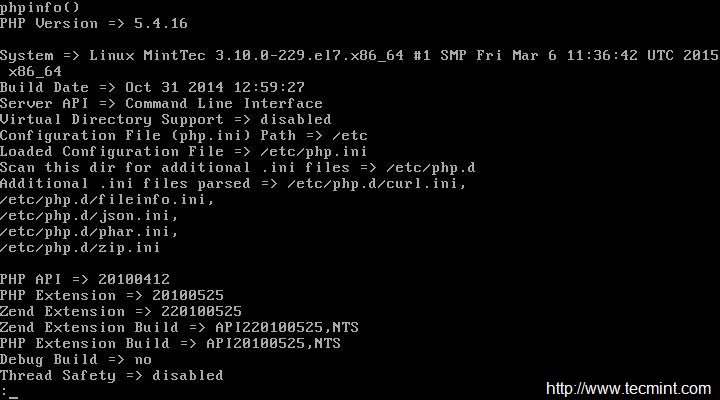Click the PHP Version 5.4.16 line

click(94, 23)
